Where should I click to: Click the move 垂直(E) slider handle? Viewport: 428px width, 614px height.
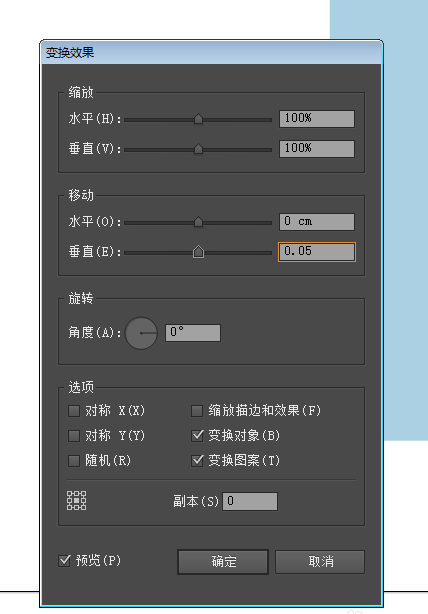199,251
